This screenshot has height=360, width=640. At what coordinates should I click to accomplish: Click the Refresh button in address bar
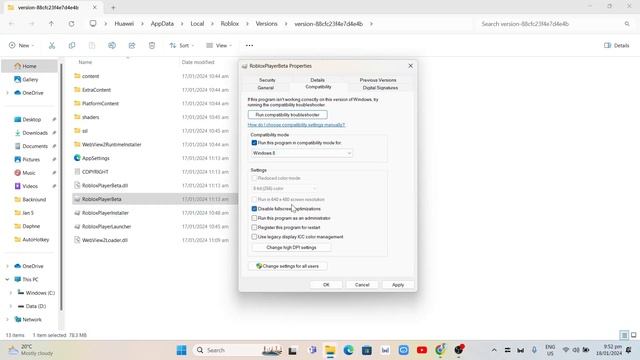click(71, 24)
